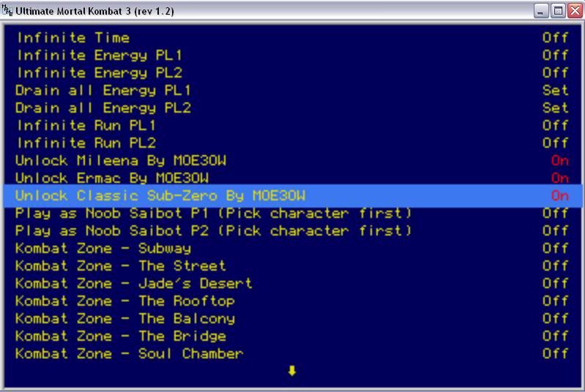Image resolution: width=585 pixels, height=392 pixels.
Task: Click Set value for Drain Energy PL1
Action: point(556,90)
